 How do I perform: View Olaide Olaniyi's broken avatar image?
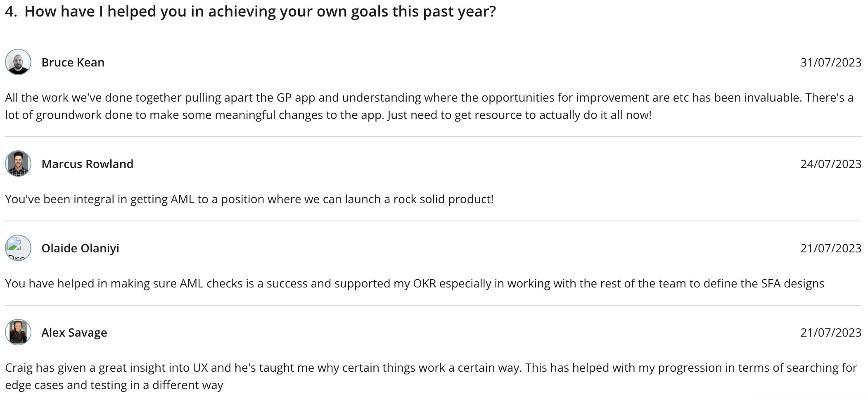pyautogui.click(x=18, y=248)
